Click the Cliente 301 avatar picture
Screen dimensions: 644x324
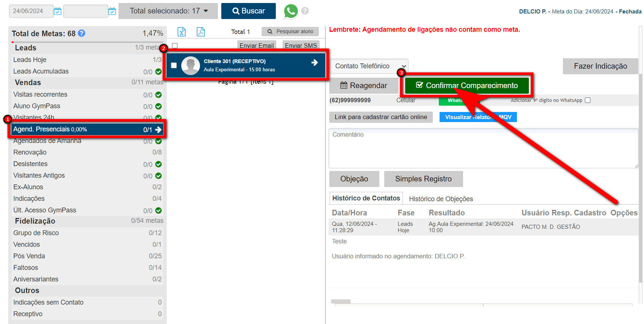(191, 65)
